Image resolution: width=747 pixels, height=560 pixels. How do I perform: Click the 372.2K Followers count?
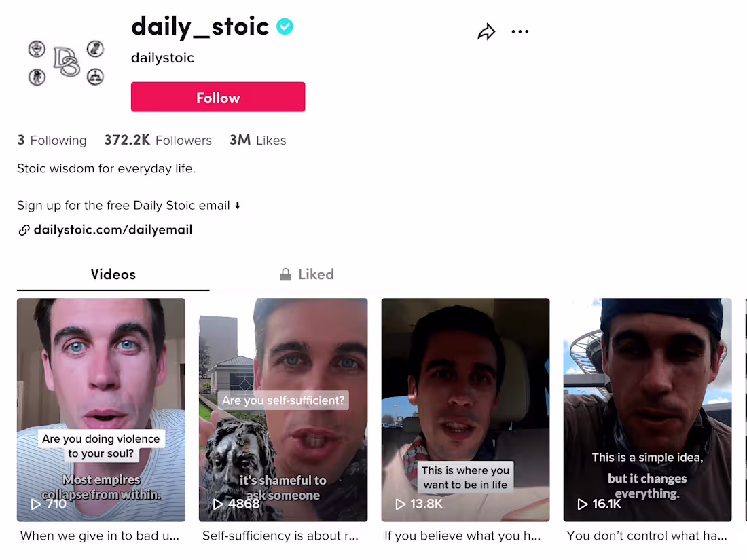(x=158, y=140)
